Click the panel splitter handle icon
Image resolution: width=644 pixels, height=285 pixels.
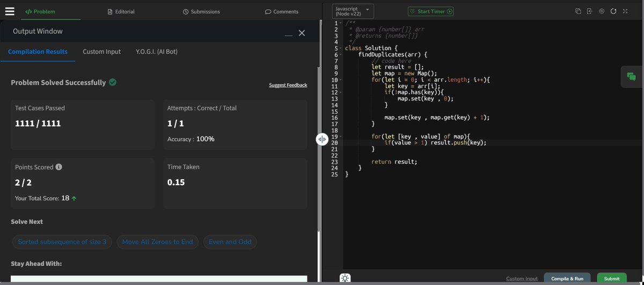pyautogui.click(x=322, y=140)
